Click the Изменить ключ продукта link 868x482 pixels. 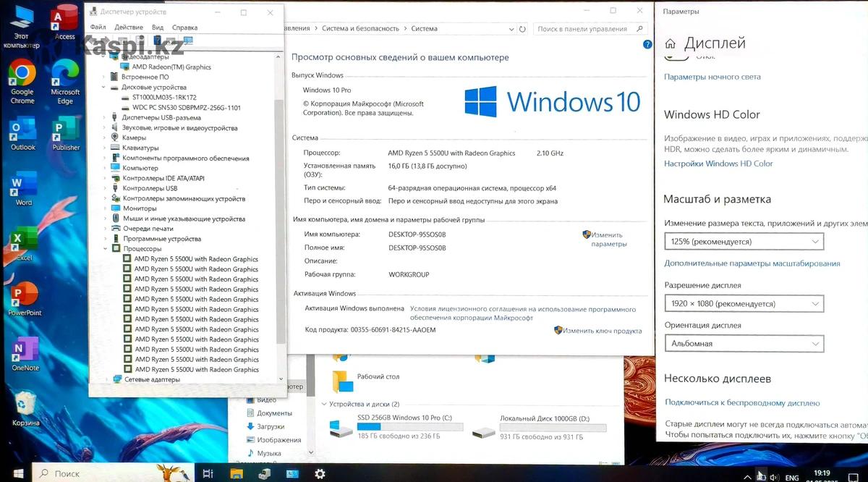click(603, 331)
